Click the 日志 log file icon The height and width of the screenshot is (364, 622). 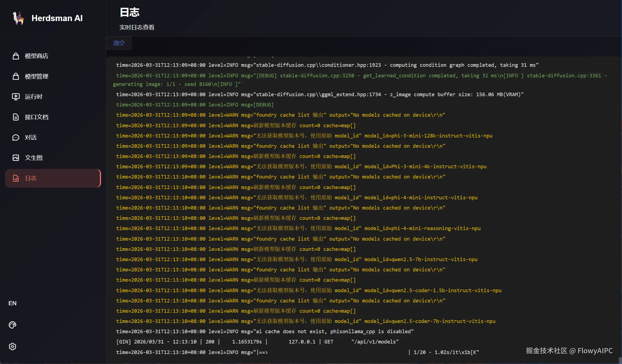pos(16,178)
